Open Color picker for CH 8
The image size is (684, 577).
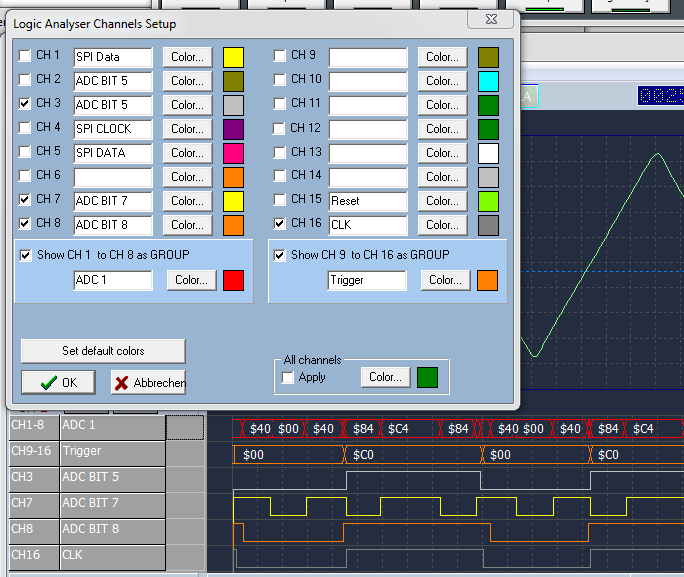click(x=188, y=225)
